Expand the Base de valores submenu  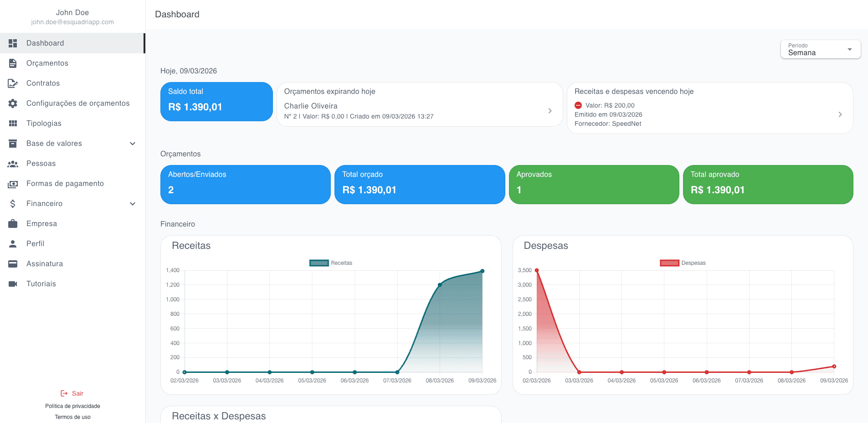tap(133, 144)
